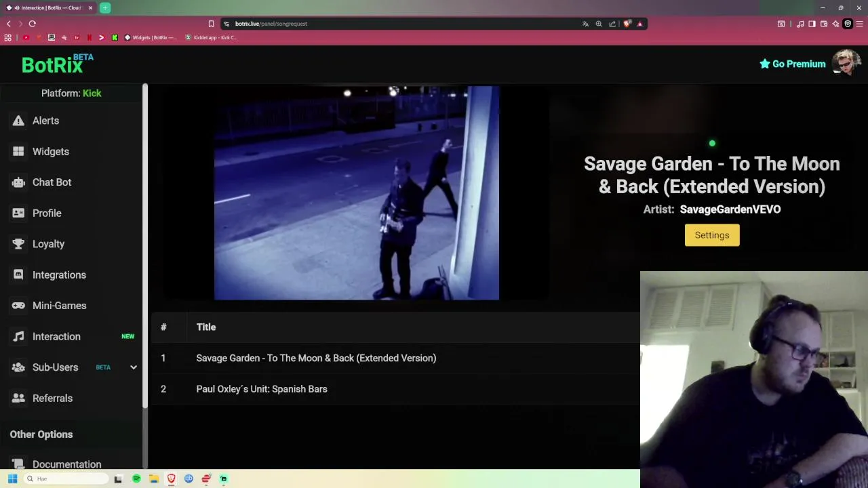868x488 pixels.
Task: Select queue row Savage Garden - To The Moon & Back
Action: click(x=395, y=358)
